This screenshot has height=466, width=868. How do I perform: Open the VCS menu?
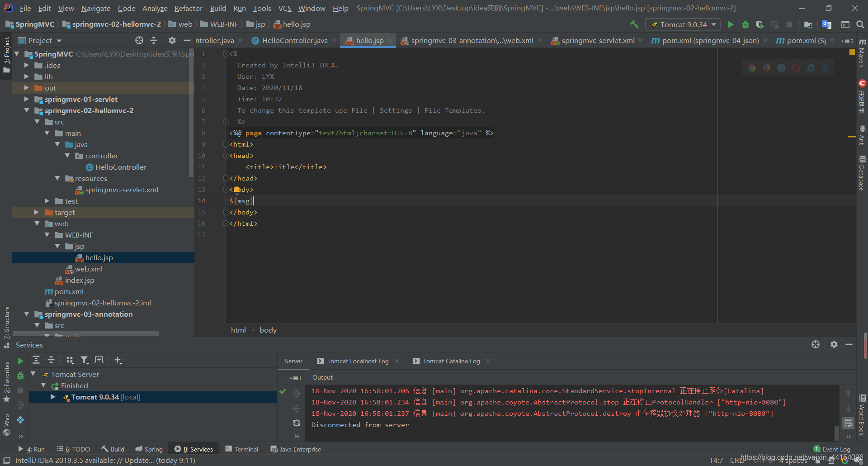pos(284,8)
